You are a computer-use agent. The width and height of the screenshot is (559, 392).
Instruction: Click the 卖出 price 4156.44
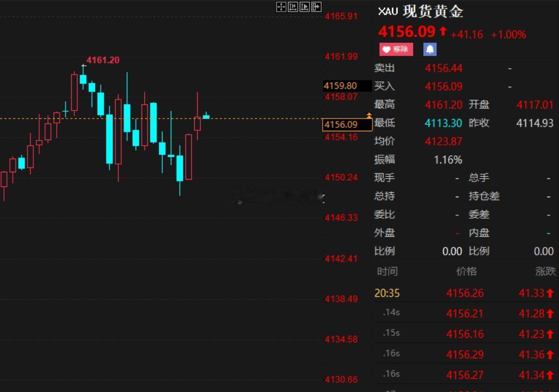point(443,68)
